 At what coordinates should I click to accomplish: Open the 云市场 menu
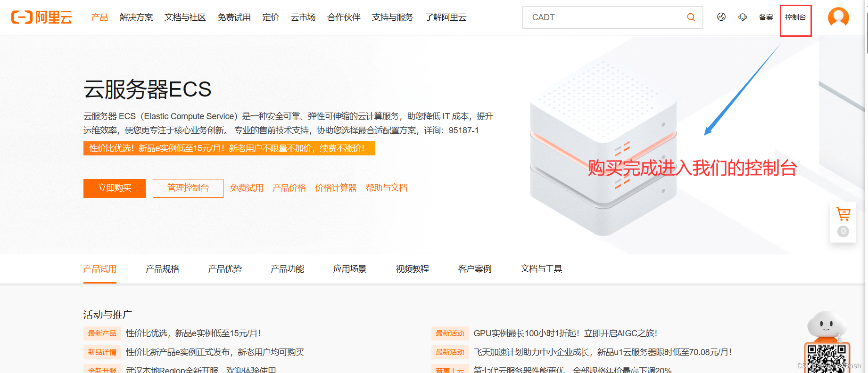tap(303, 17)
